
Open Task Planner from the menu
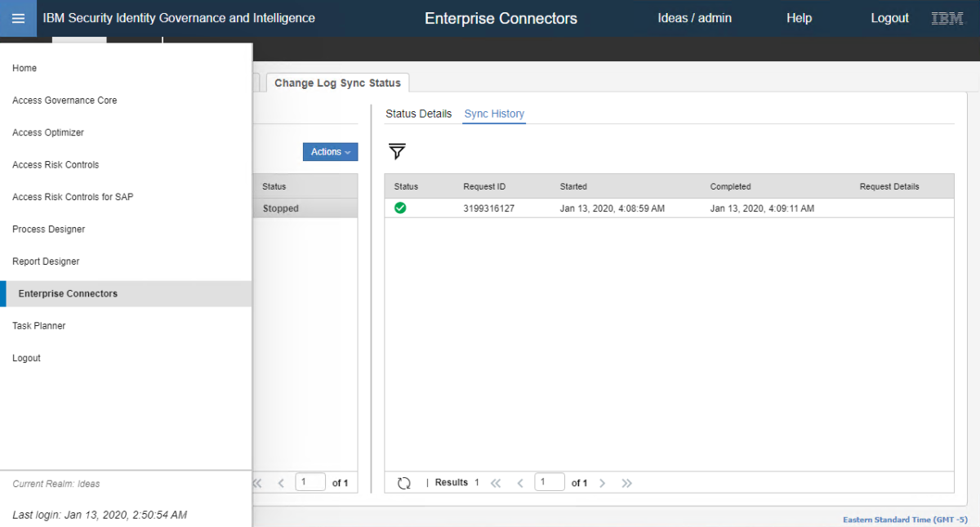tap(39, 326)
